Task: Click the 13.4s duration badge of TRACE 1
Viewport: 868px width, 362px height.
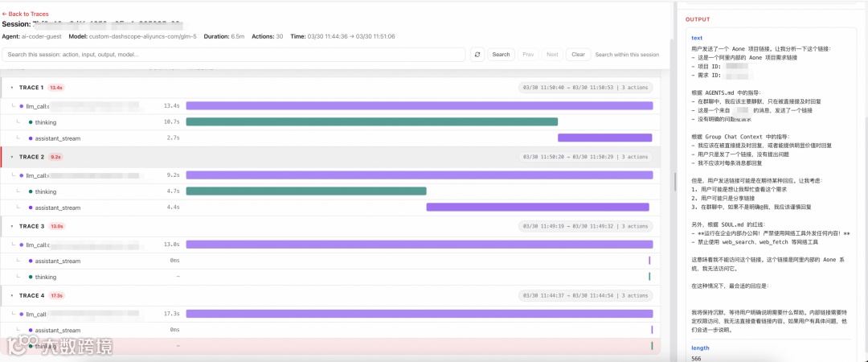Action: (56, 88)
